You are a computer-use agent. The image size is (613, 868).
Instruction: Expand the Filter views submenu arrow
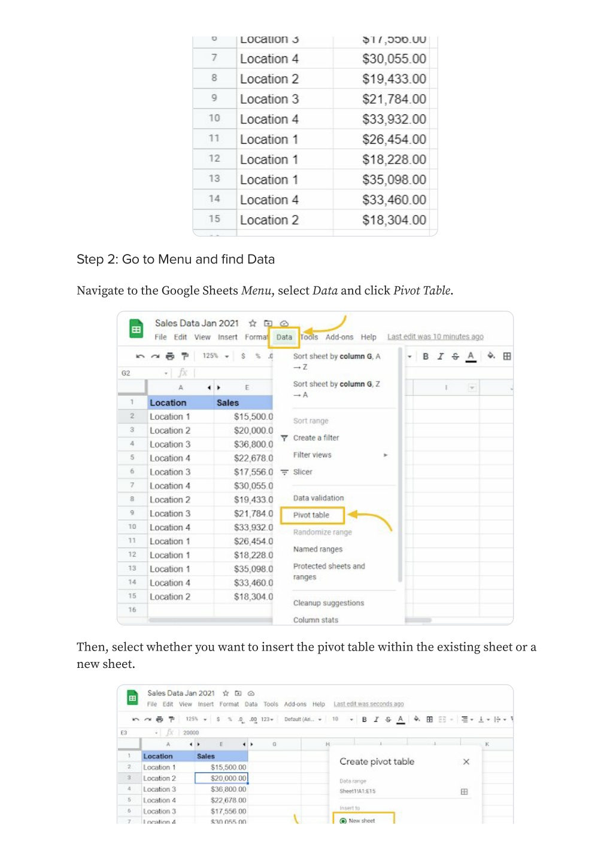pos(386,455)
